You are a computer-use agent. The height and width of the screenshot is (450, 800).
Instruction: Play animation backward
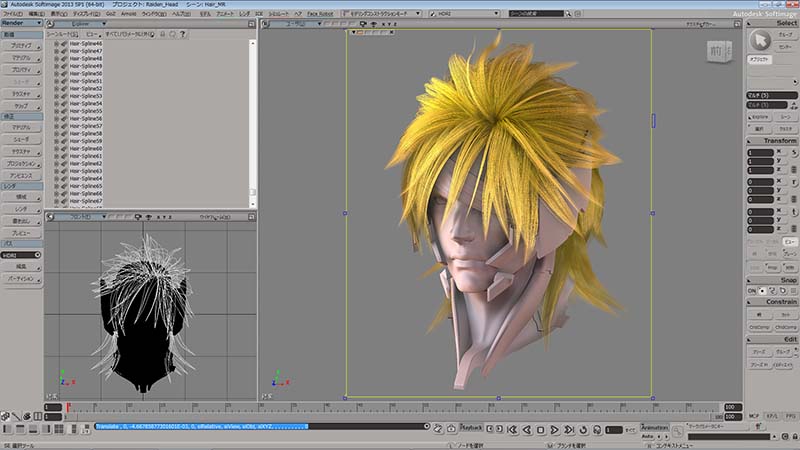(527, 430)
